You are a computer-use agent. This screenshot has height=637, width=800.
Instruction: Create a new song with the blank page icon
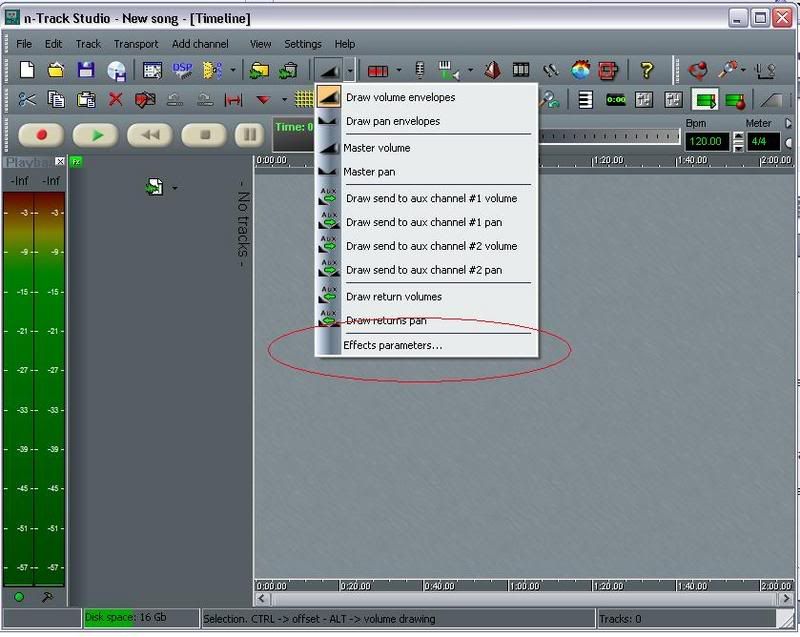pos(27,70)
